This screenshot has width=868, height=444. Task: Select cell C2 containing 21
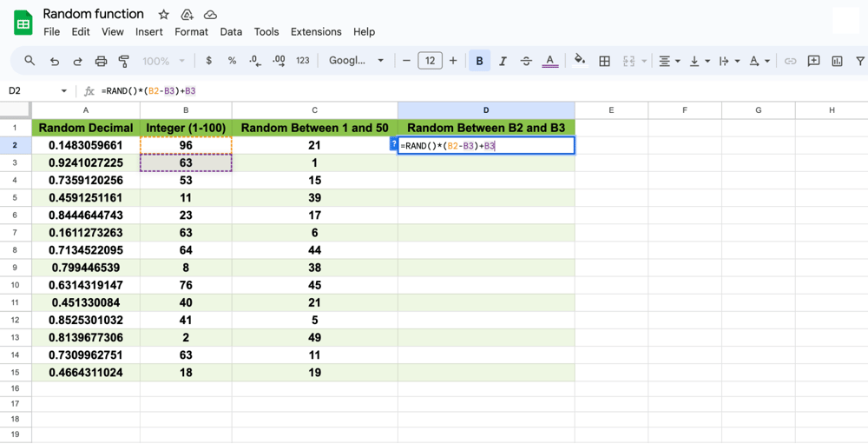314,145
